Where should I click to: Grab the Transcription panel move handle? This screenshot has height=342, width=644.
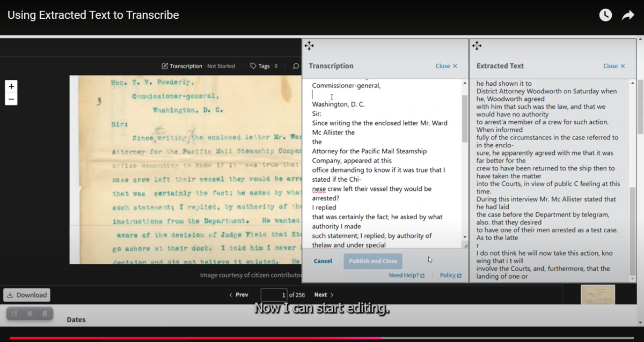click(309, 46)
